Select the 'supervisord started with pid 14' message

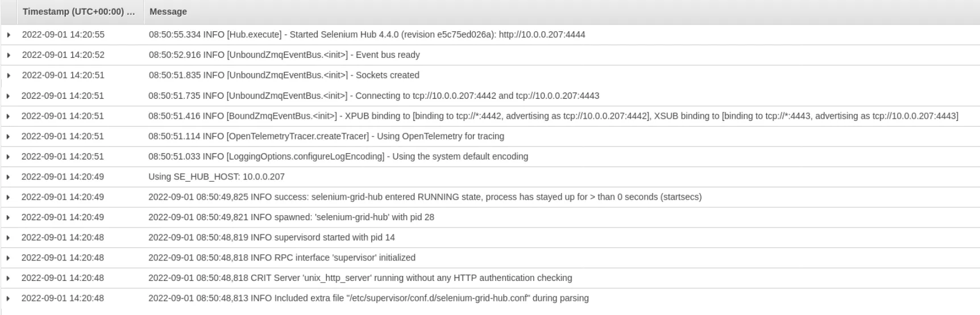(272, 237)
